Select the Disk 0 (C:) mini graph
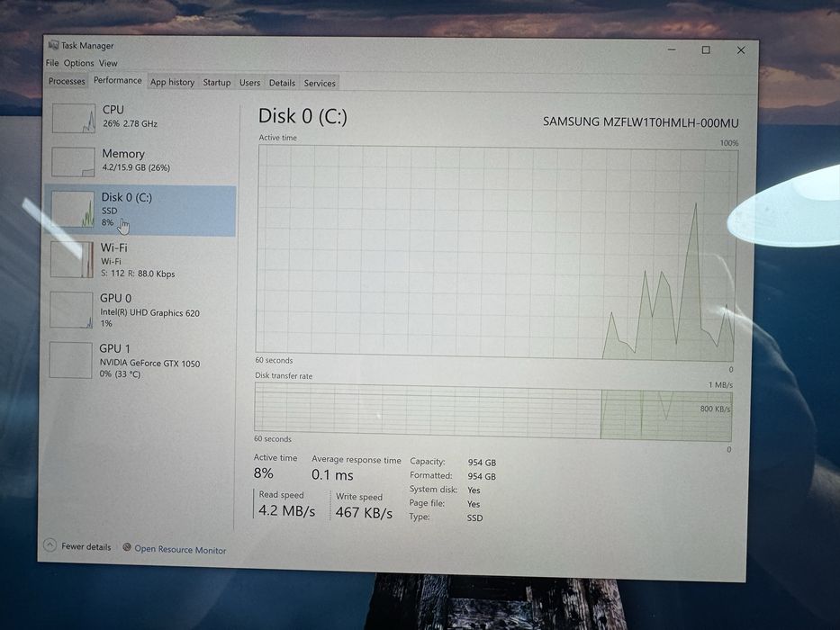This screenshot has width=840, height=630. [73, 210]
